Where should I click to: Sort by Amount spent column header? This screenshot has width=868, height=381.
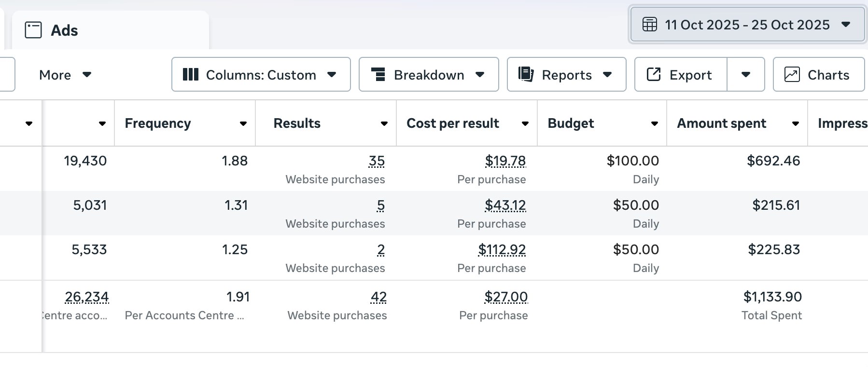722,123
